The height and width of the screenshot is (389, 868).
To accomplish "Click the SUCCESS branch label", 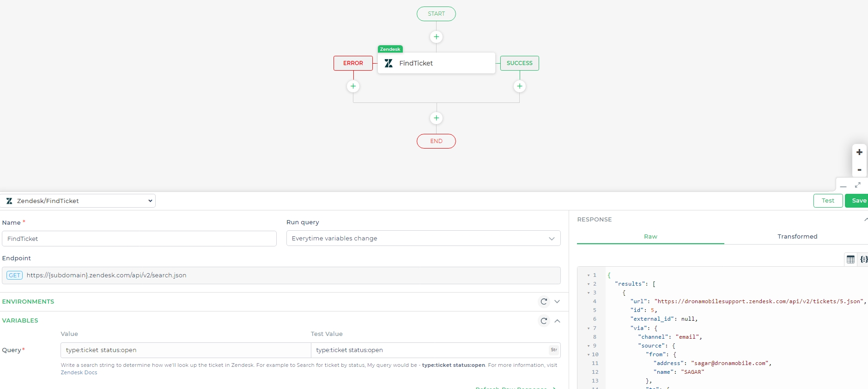I will (520, 63).
